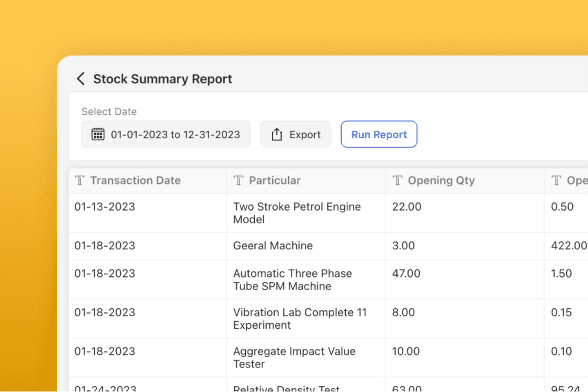Click the Export button

pyautogui.click(x=296, y=134)
